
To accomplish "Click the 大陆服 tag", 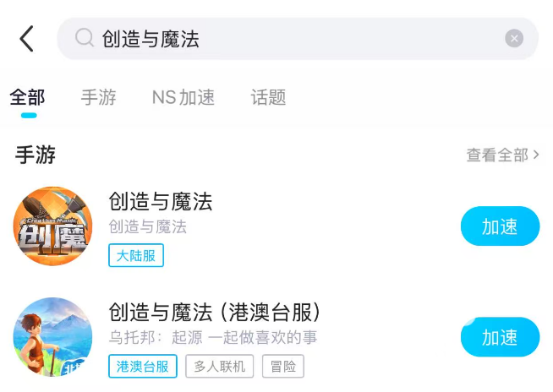I will [136, 255].
